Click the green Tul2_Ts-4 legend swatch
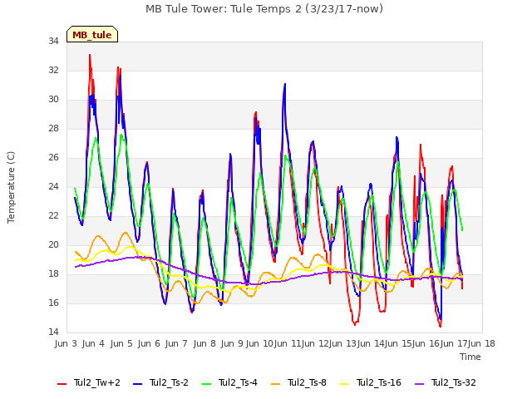Screen dimensions: 532x399 [x=206, y=384]
